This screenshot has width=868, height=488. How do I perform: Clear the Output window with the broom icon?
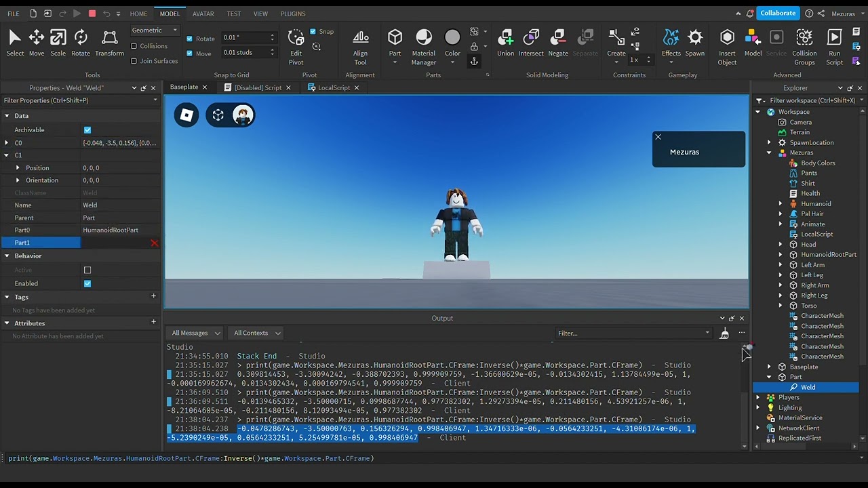(724, 333)
